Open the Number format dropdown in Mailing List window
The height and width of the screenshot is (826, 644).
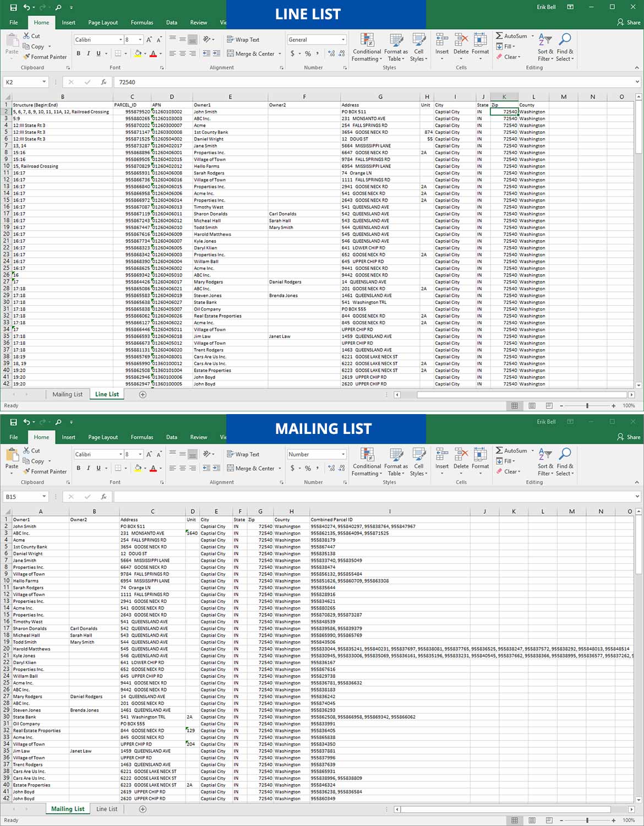[343, 454]
